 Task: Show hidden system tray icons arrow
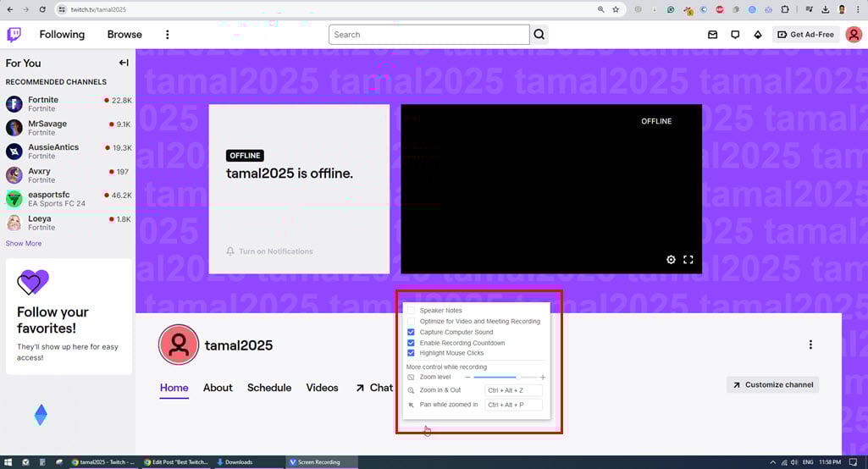click(x=773, y=461)
